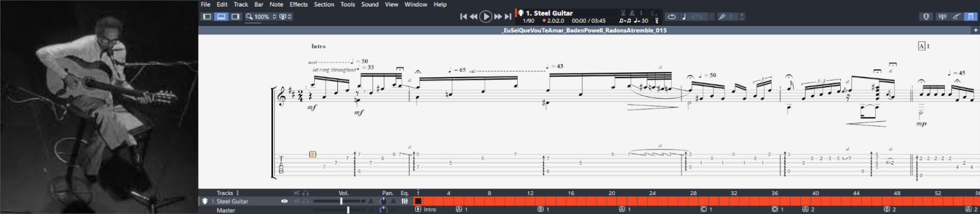Rewind to the previous bar
The image size is (980, 214).
pos(474,16)
